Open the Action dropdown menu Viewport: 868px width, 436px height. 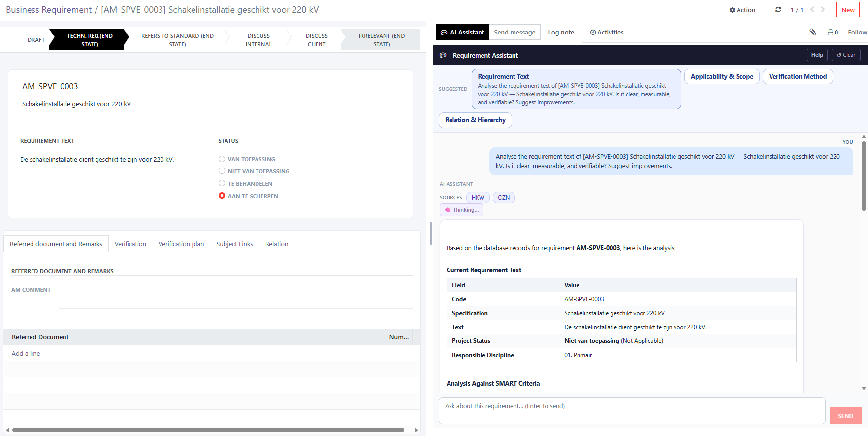[x=742, y=10]
